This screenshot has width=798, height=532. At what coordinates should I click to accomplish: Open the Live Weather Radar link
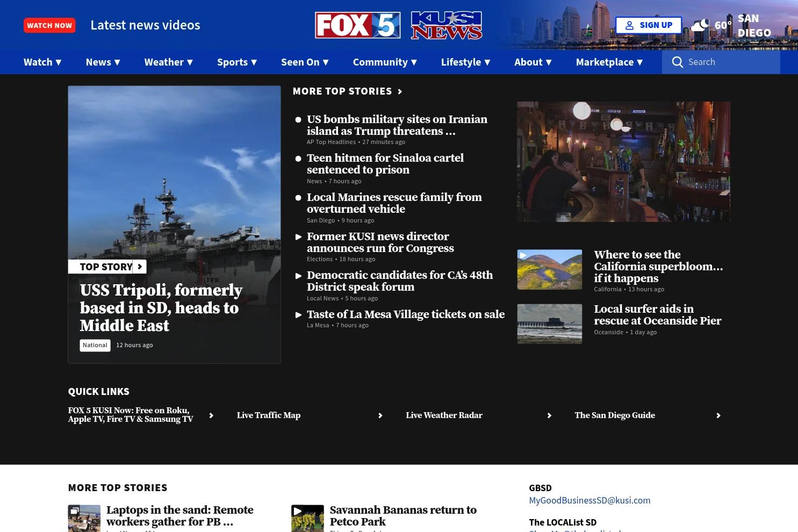pyautogui.click(x=444, y=415)
